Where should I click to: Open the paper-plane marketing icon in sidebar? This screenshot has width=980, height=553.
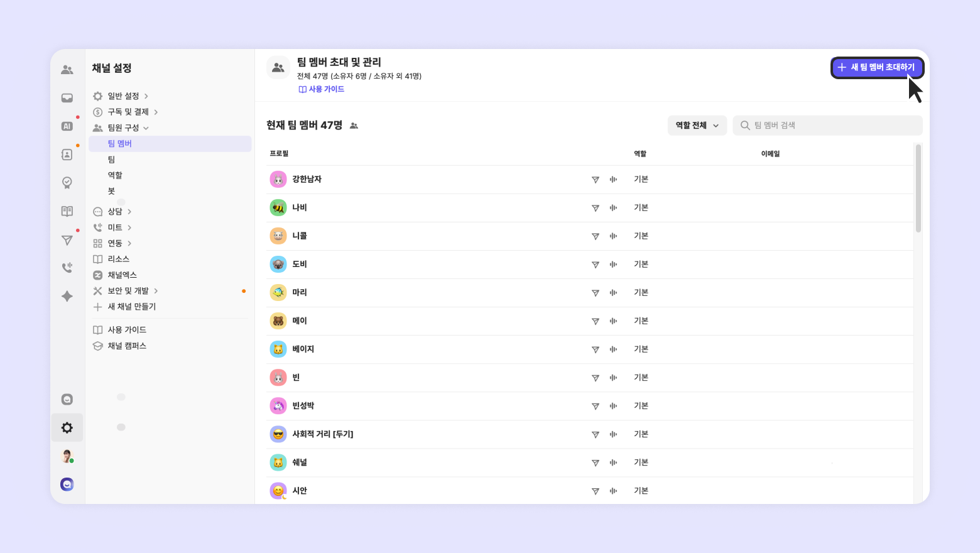coord(67,240)
